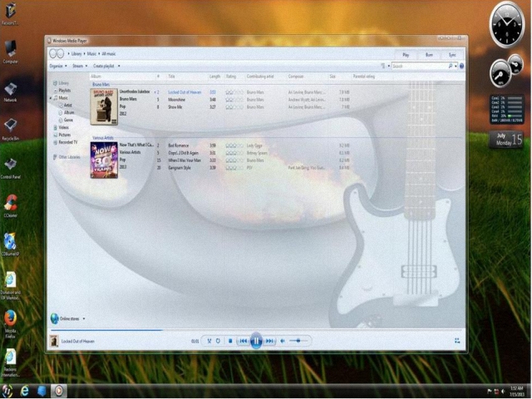Sort by the Length column header
The image size is (532, 399).
coord(214,76)
